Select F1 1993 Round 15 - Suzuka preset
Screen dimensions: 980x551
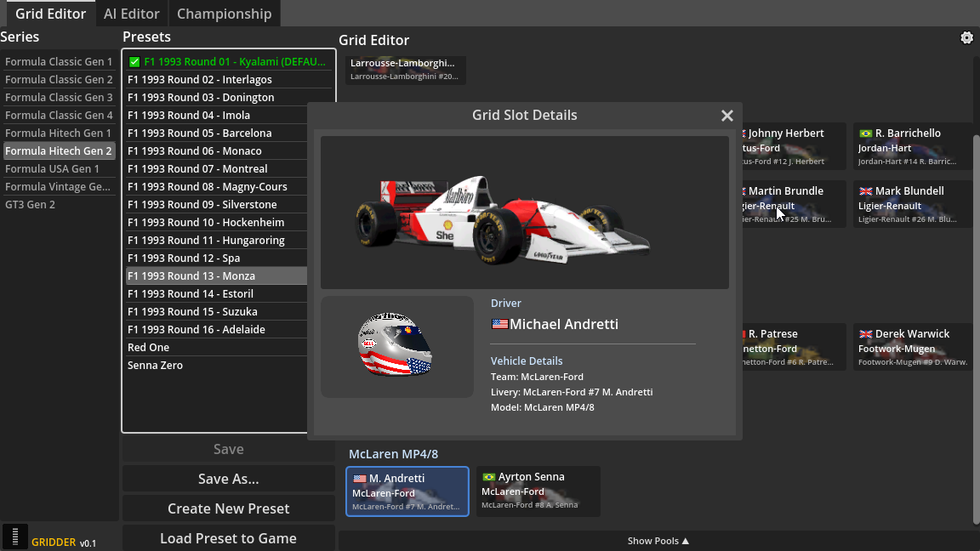(x=216, y=312)
